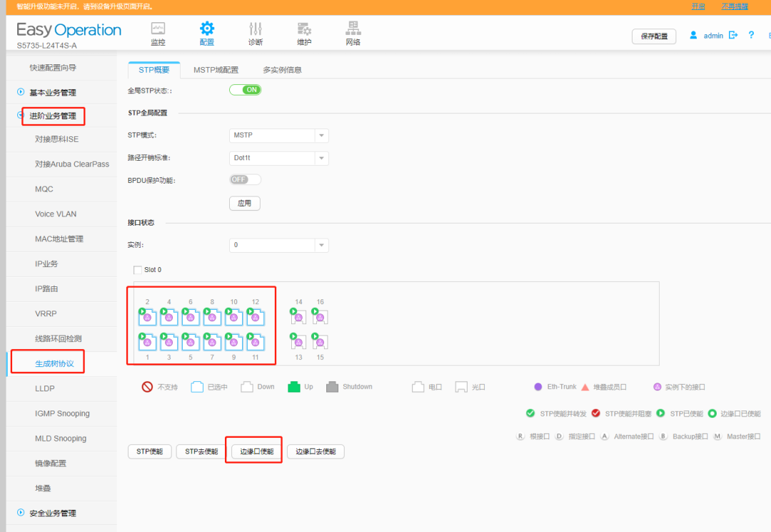This screenshot has width=771, height=532.
Task: Select port 8 icon
Action: [x=212, y=317]
